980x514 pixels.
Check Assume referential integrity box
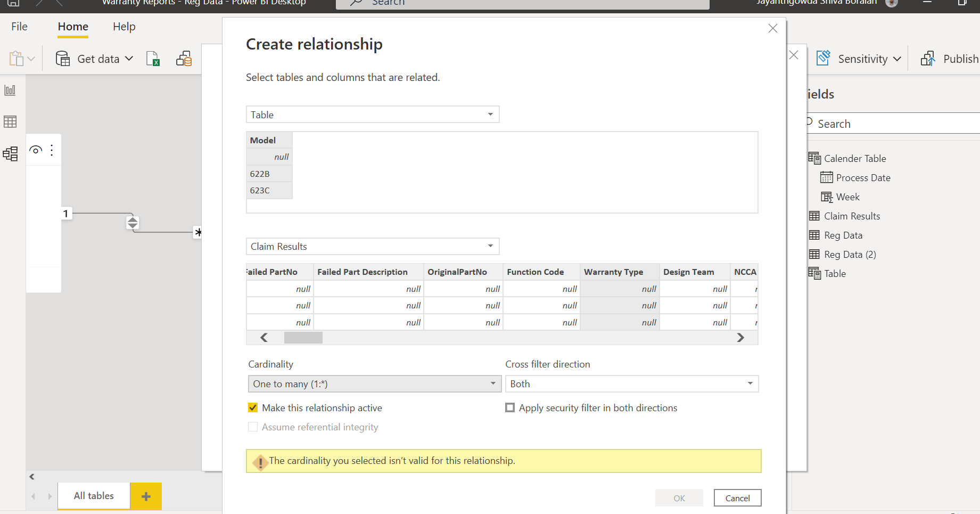click(253, 427)
